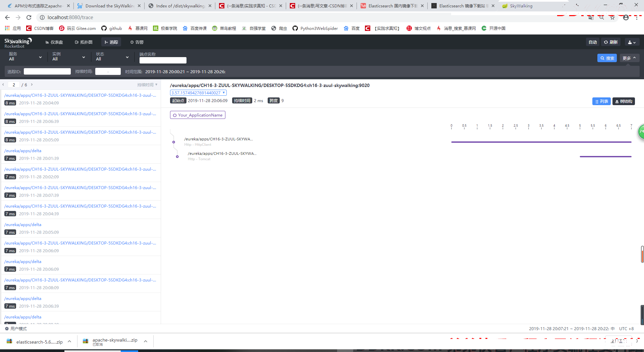Screen dimensions: 644x352
Task: Open the 极客学院 bookmark
Action: pyautogui.click(x=165, y=28)
